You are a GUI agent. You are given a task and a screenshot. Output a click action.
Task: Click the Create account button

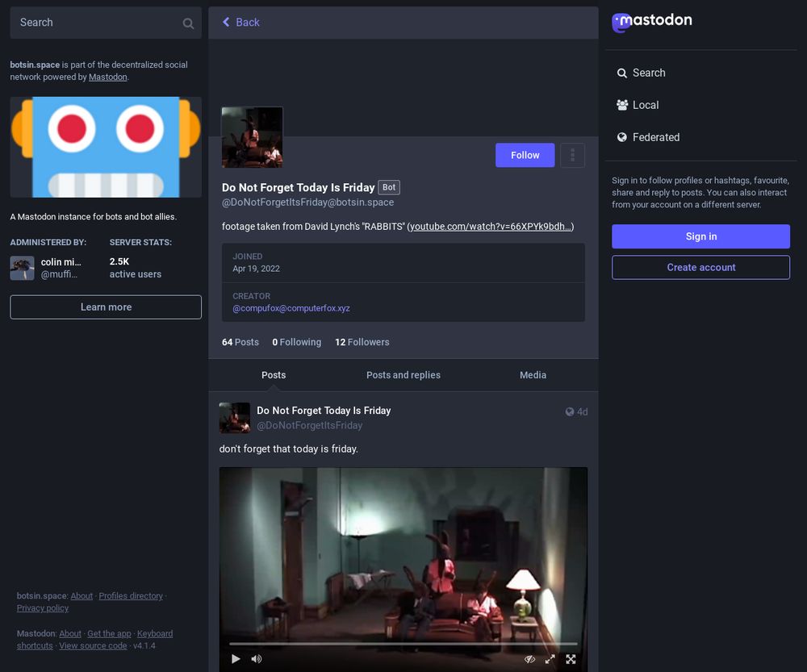point(700,267)
